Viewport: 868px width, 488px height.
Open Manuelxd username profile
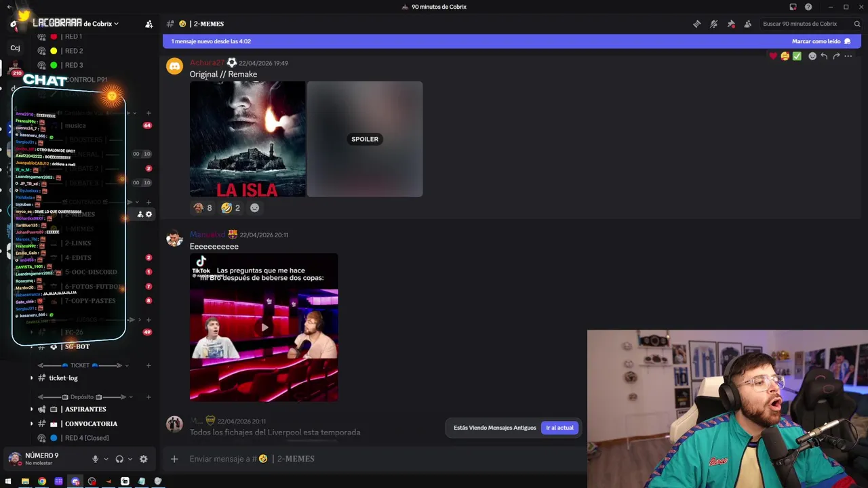click(207, 235)
